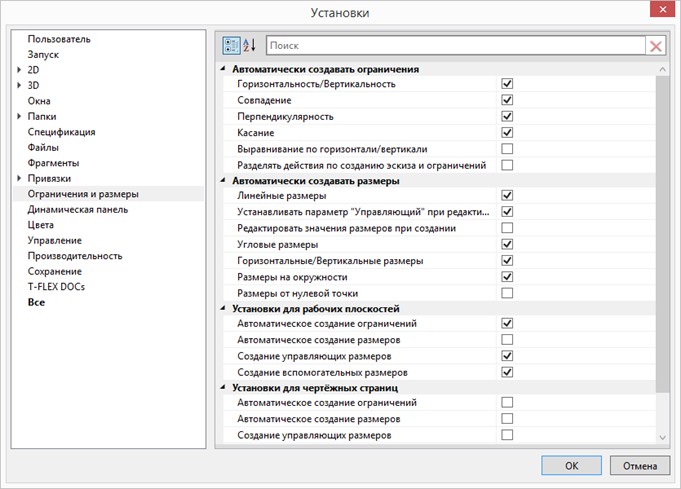
Task: Collapse Установки для рабочих плоскостей section
Action: (x=223, y=309)
